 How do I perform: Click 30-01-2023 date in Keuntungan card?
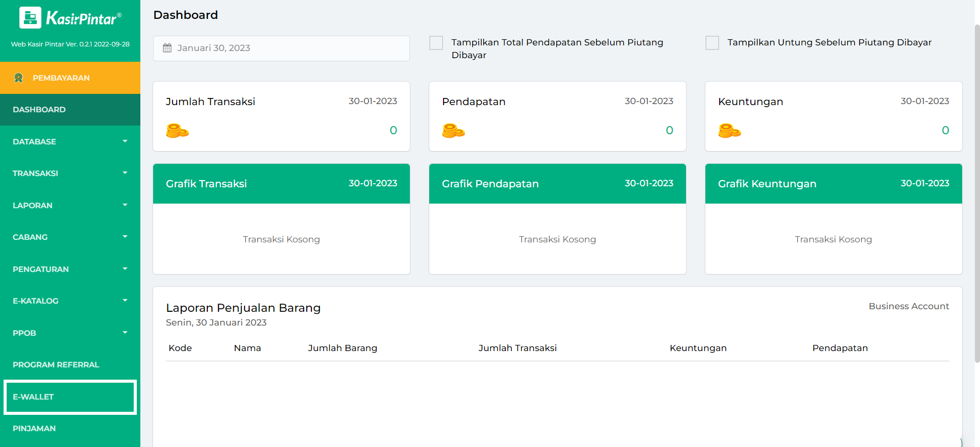[925, 101]
